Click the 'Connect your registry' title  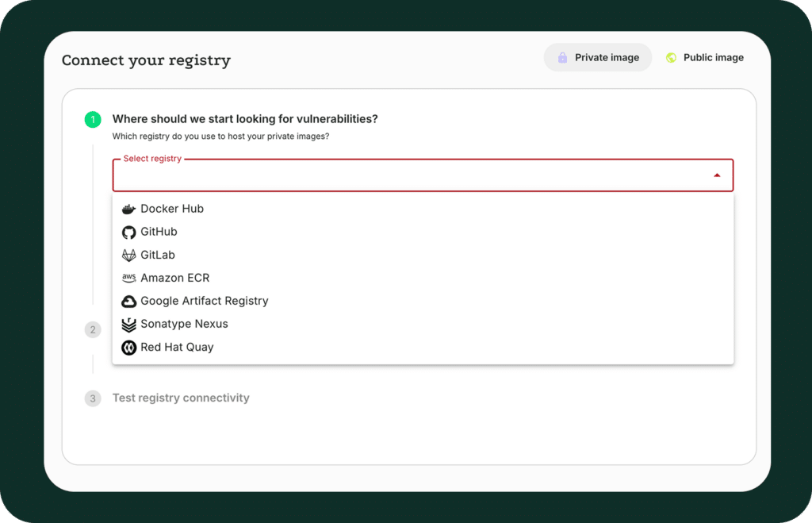[x=146, y=60]
